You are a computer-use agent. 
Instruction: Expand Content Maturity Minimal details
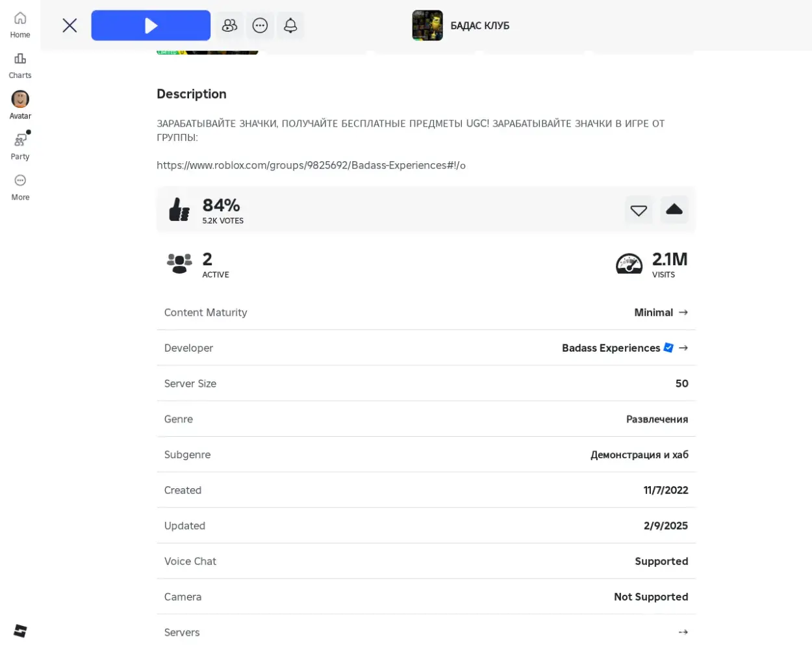[x=661, y=313]
